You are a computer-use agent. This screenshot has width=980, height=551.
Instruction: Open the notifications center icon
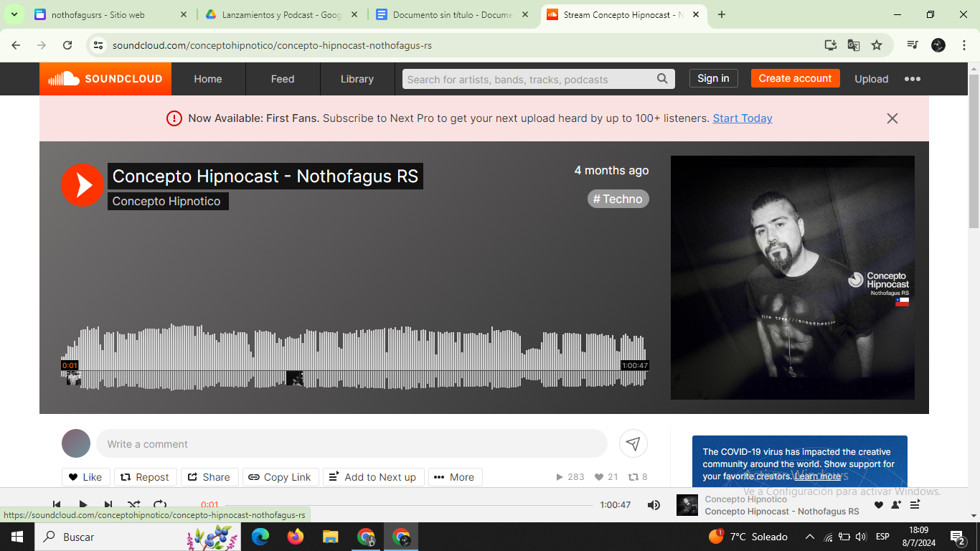pyautogui.click(x=958, y=537)
